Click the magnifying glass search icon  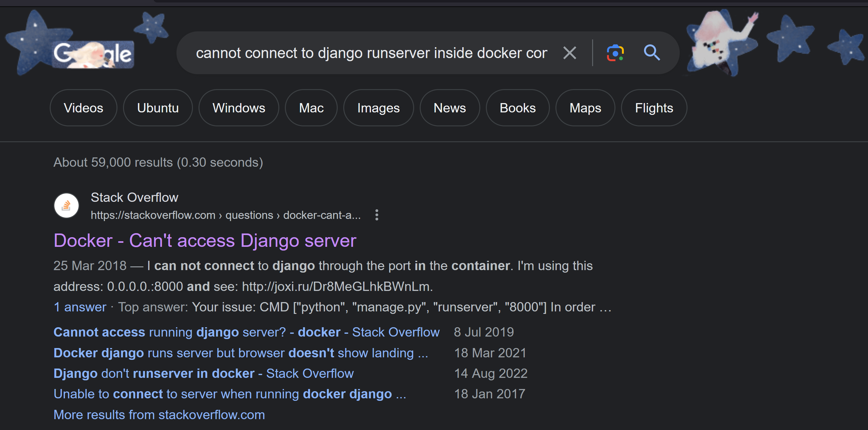coord(652,53)
